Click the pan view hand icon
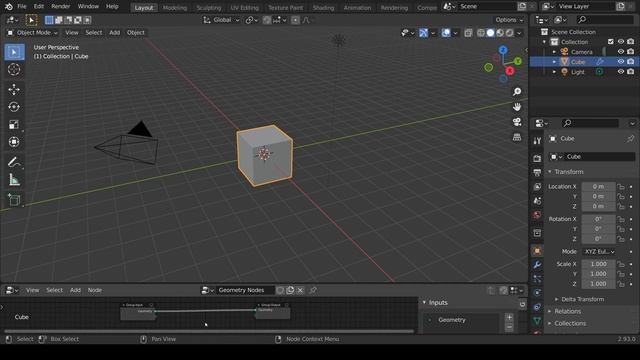The image size is (640, 360). pos(517,107)
